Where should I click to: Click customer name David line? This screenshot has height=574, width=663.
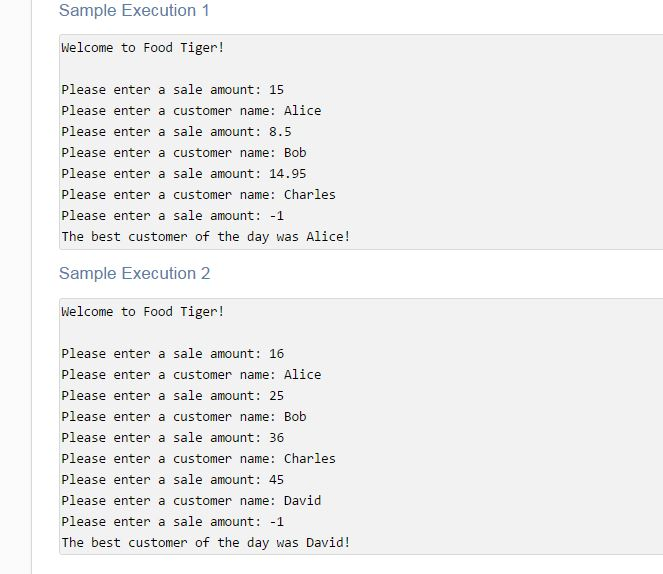191,500
